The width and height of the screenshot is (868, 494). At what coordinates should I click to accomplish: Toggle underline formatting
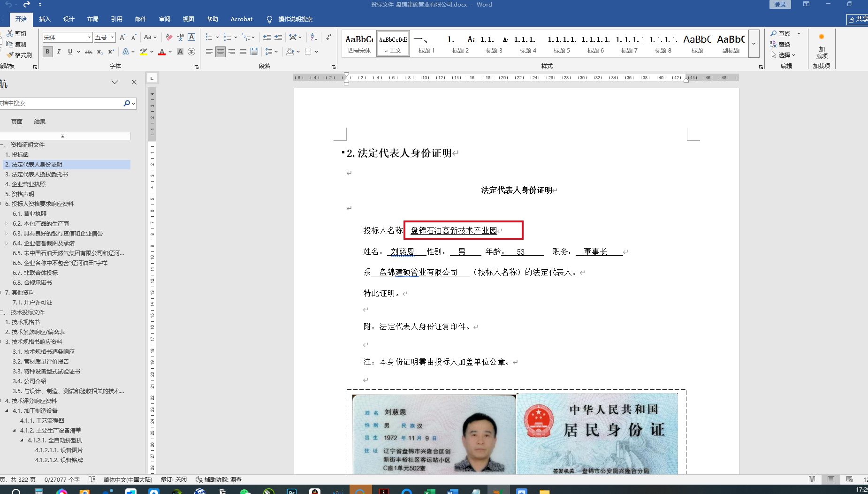(x=70, y=52)
